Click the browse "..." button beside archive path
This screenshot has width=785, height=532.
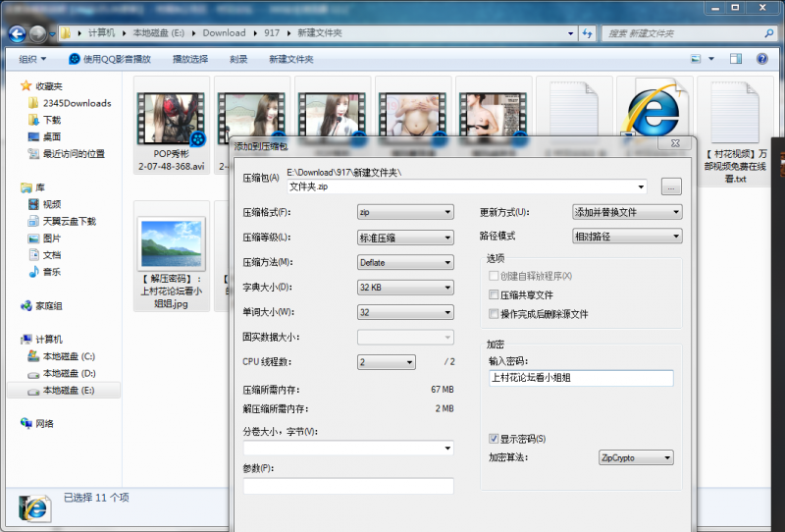click(x=671, y=186)
